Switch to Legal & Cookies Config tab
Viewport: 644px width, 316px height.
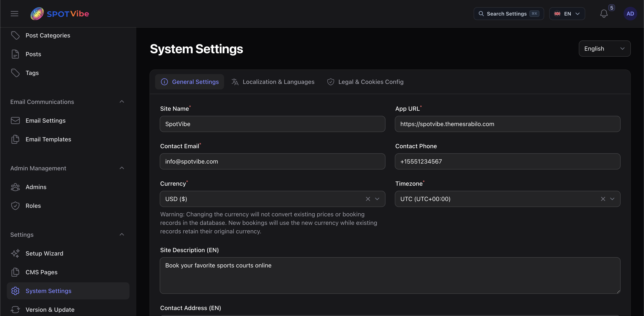[365, 82]
